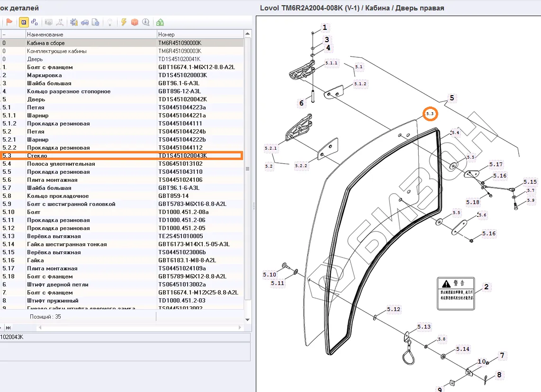Switch to the hierarchy tree view icon
Image resolution: width=541 pixels, height=392 pixels.
pyautogui.click(x=34, y=22)
